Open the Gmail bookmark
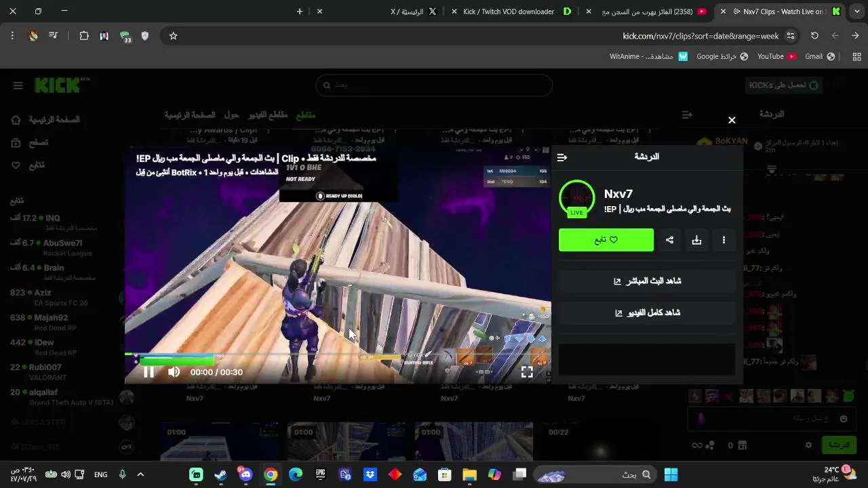 (x=820, y=56)
